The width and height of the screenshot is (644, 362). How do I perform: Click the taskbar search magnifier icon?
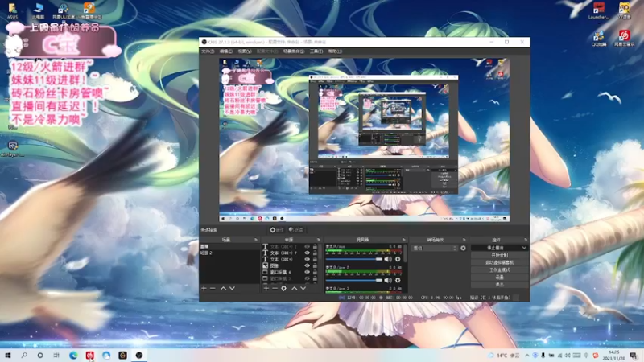point(24,356)
